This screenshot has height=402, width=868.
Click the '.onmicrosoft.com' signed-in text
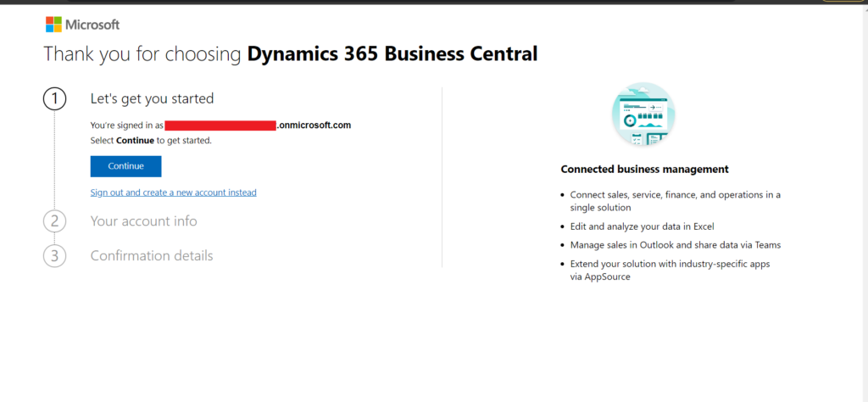click(314, 126)
